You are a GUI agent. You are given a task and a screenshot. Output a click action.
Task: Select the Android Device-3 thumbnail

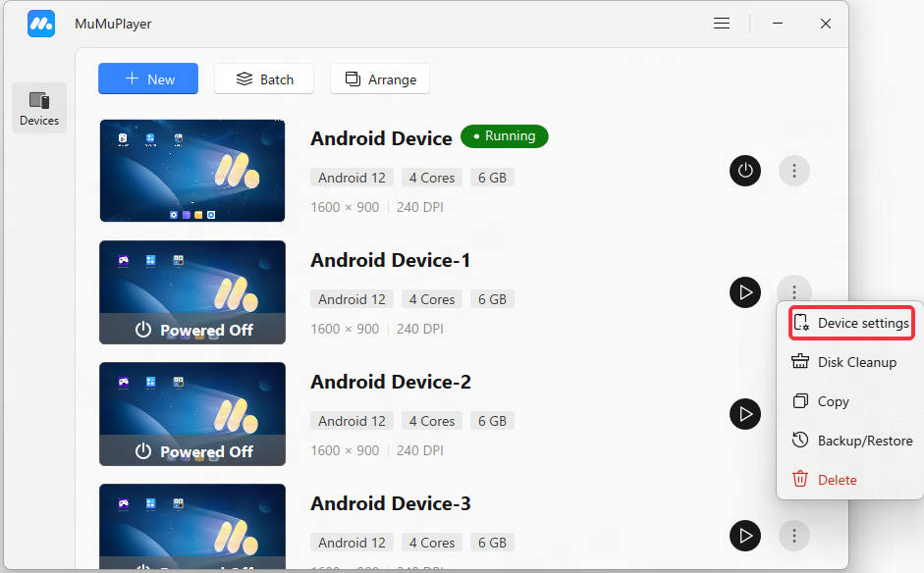tap(192, 527)
